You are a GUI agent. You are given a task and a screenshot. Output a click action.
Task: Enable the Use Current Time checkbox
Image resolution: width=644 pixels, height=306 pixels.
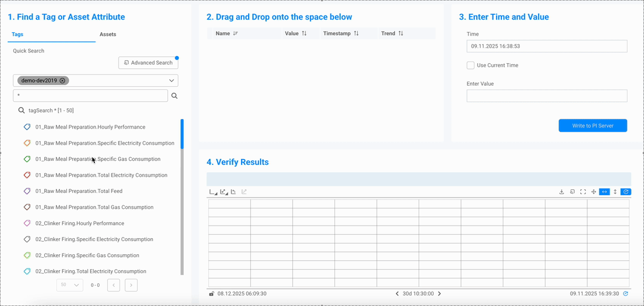[x=470, y=65]
